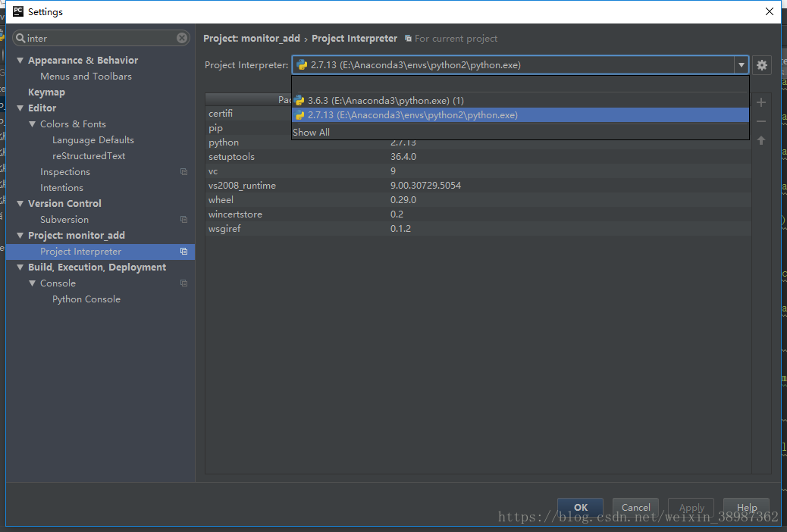Collapse the Project: monitor_add section
The height and width of the screenshot is (532, 787).
(20, 236)
